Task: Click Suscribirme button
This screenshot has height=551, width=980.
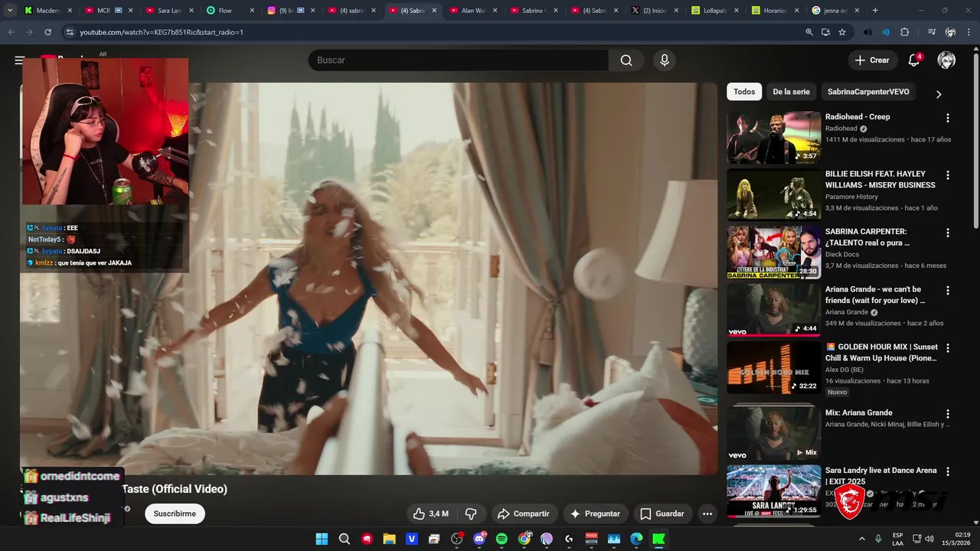Action: click(175, 514)
